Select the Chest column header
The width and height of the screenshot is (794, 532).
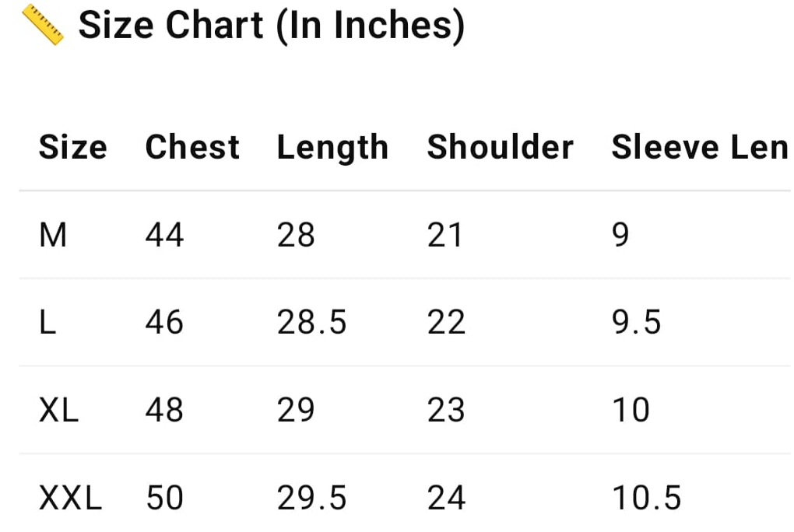click(192, 147)
